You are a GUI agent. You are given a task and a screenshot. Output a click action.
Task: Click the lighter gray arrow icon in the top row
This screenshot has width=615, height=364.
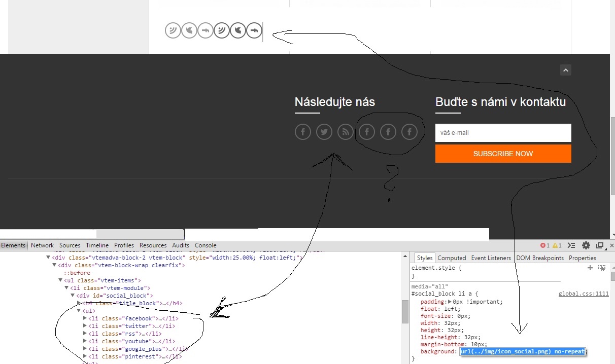[x=206, y=30]
